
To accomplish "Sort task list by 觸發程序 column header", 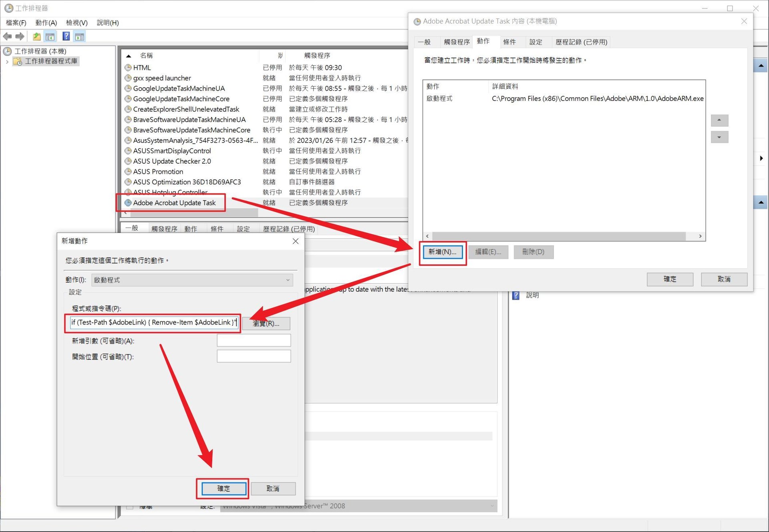I will (317, 56).
